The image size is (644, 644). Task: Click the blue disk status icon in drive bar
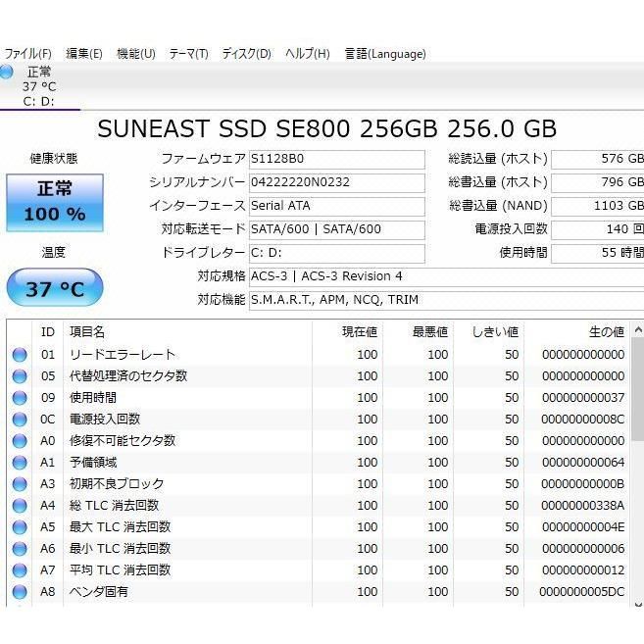point(6,72)
